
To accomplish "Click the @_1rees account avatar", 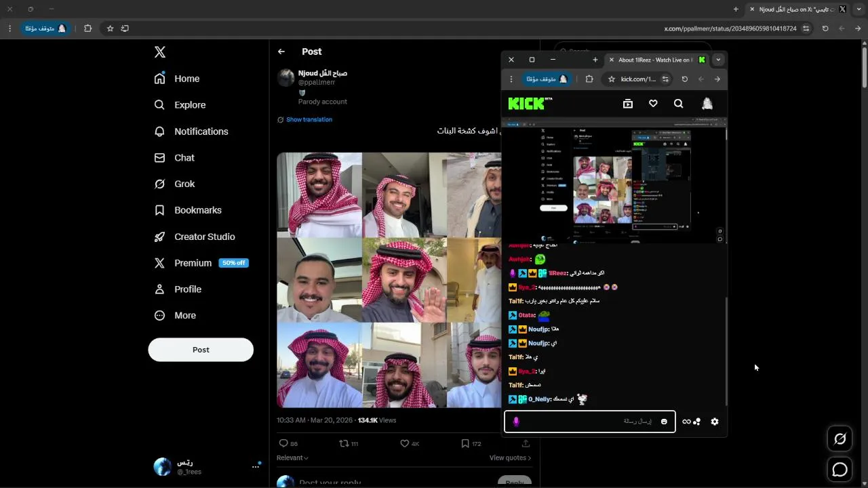I will (163, 466).
